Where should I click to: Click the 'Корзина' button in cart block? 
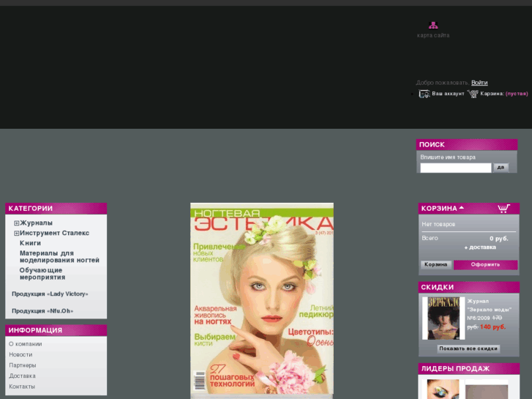tap(435, 264)
